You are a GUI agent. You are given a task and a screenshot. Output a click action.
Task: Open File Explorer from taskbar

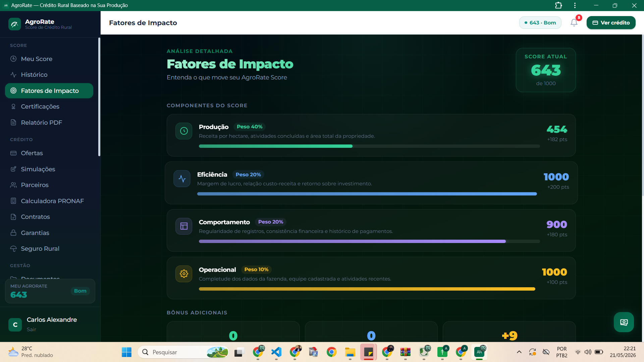(350, 352)
